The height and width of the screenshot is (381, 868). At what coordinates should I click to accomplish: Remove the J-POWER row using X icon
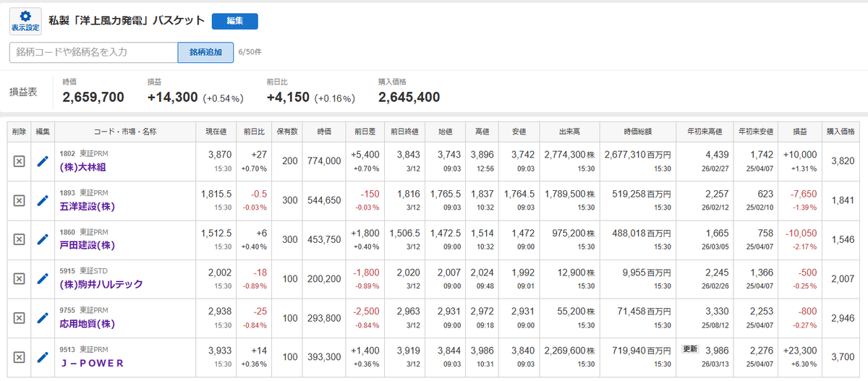click(20, 357)
